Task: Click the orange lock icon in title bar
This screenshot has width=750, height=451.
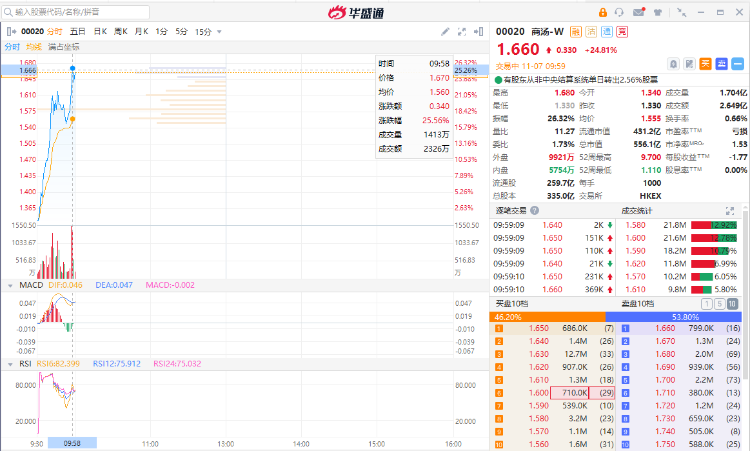Action: click(x=603, y=12)
